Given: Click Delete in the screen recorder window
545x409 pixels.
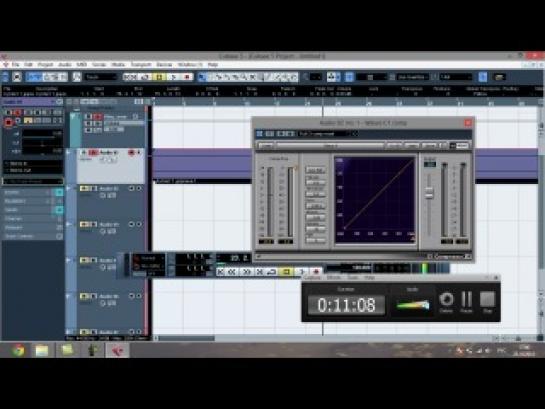Looking at the screenshot, I should [x=446, y=302].
